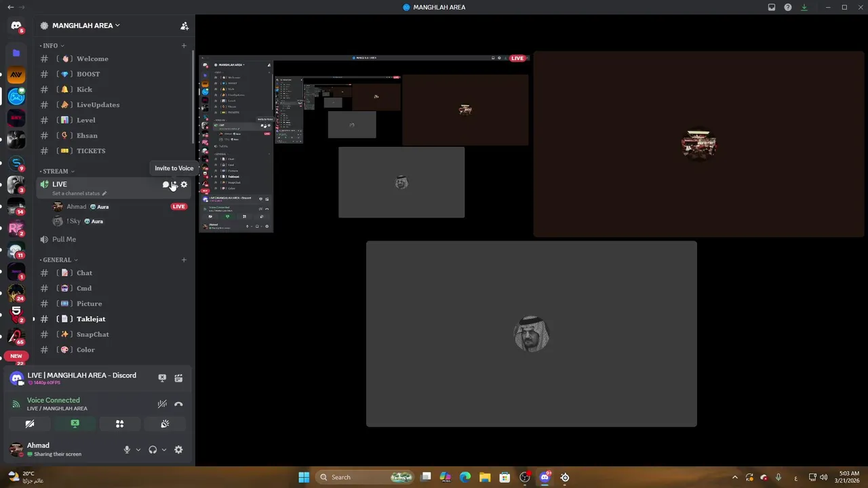This screenshot has width=868, height=488.
Task: Open File Explorer from taskbar
Action: point(485,477)
